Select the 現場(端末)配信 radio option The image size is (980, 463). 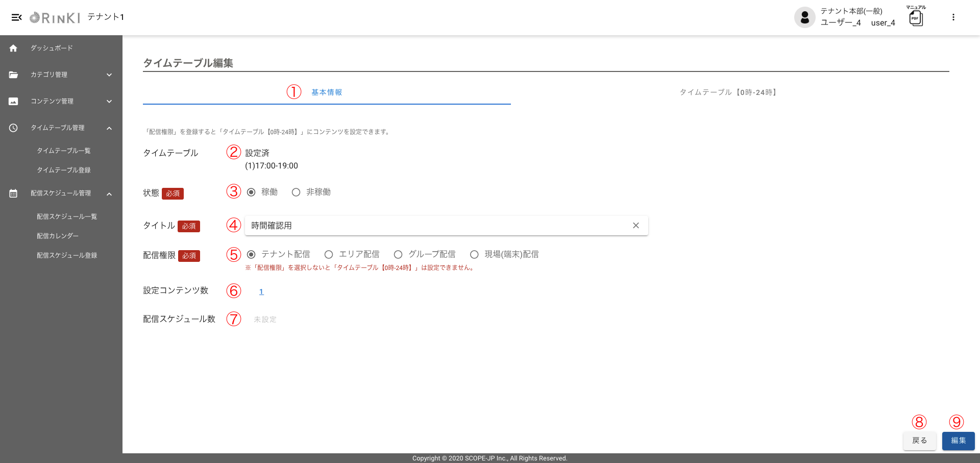474,255
